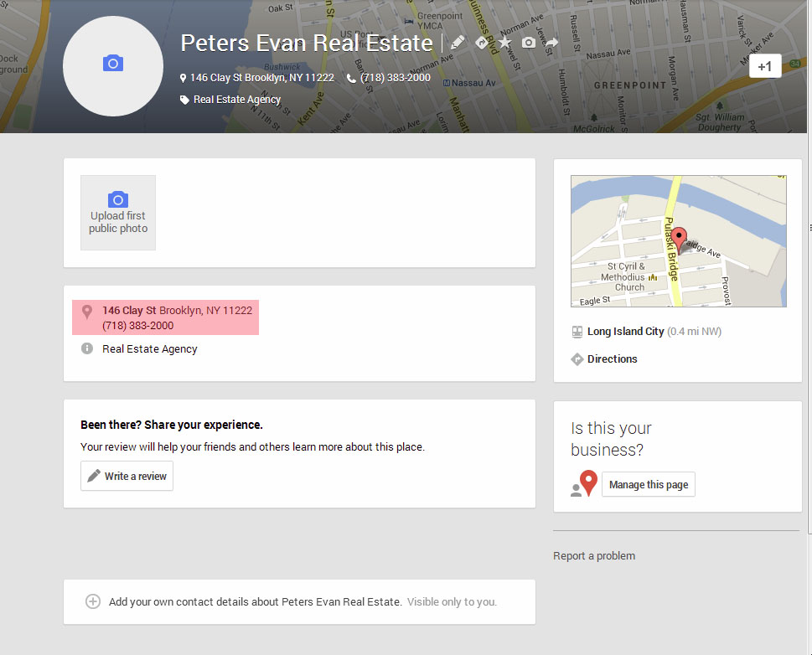The height and width of the screenshot is (655, 812).
Task: Click Manage this page button
Action: point(648,484)
